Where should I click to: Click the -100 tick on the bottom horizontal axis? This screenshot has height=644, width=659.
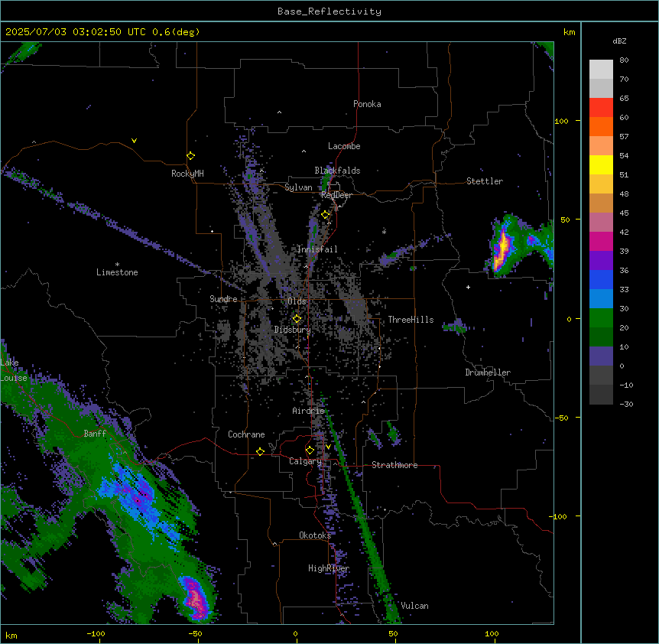[x=96, y=633]
